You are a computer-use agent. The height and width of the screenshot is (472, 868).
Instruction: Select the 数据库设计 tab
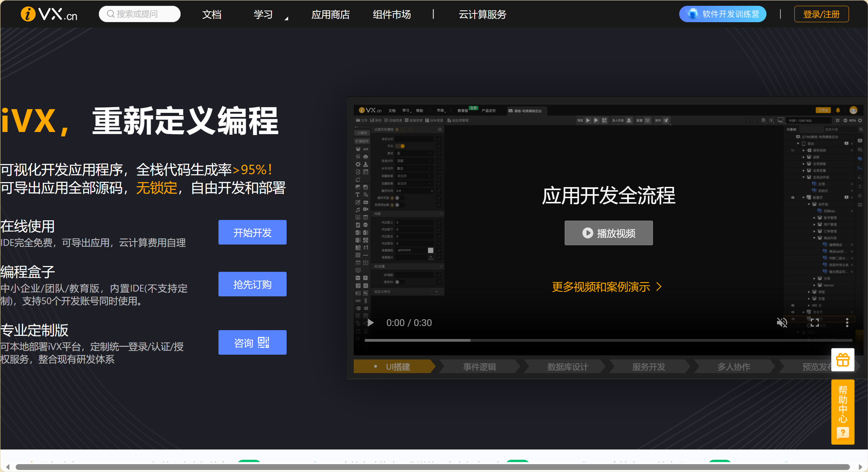pos(567,367)
